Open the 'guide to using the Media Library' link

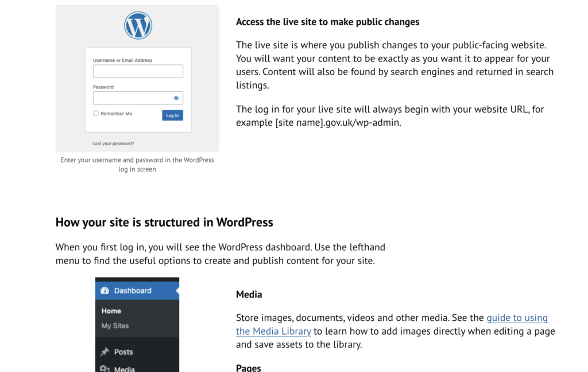[x=517, y=318]
